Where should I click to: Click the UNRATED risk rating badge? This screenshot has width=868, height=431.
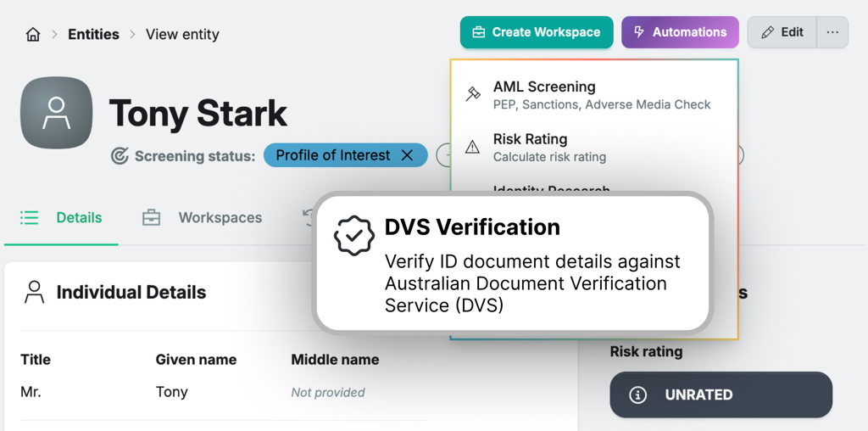point(721,395)
